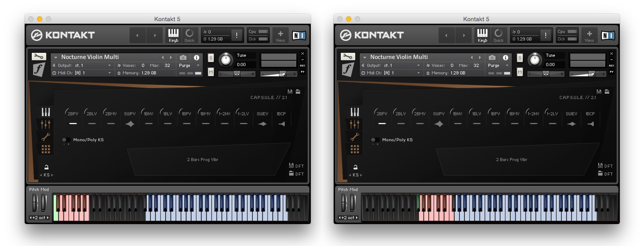Minimize instrument header with minus in left window

click(302, 59)
